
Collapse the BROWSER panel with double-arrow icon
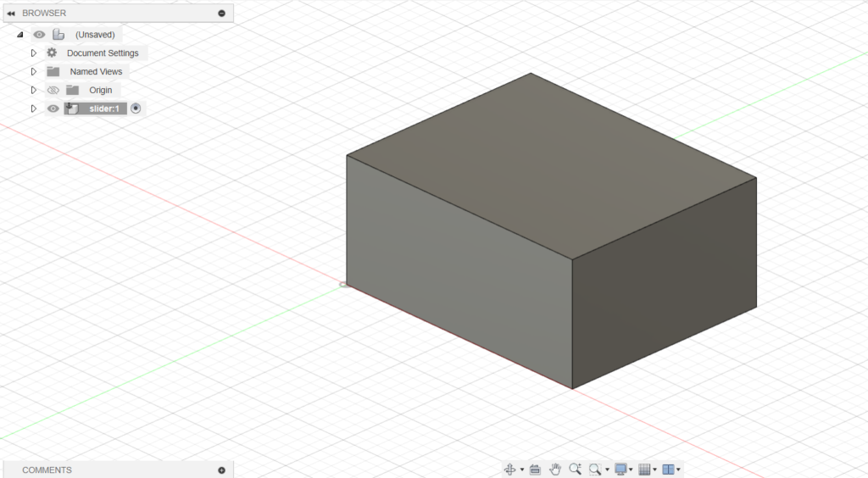(x=10, y=14)
